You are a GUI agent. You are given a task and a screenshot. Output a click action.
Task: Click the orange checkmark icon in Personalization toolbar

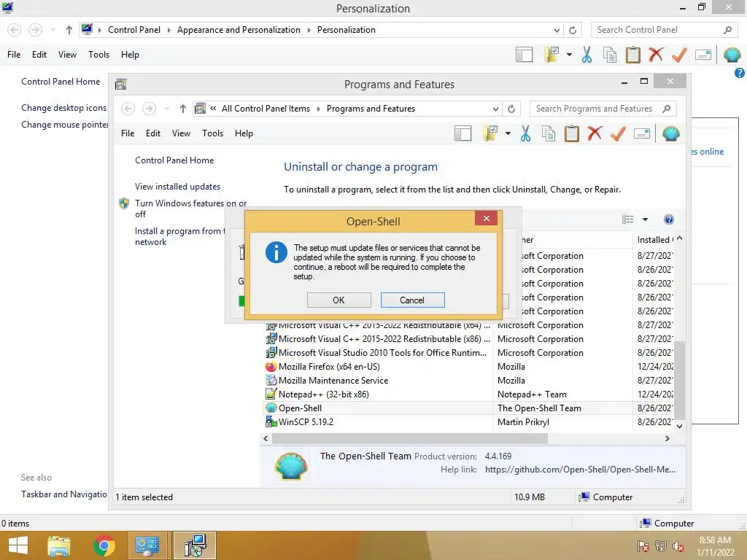pyautogui.click(x=679, y=55)
